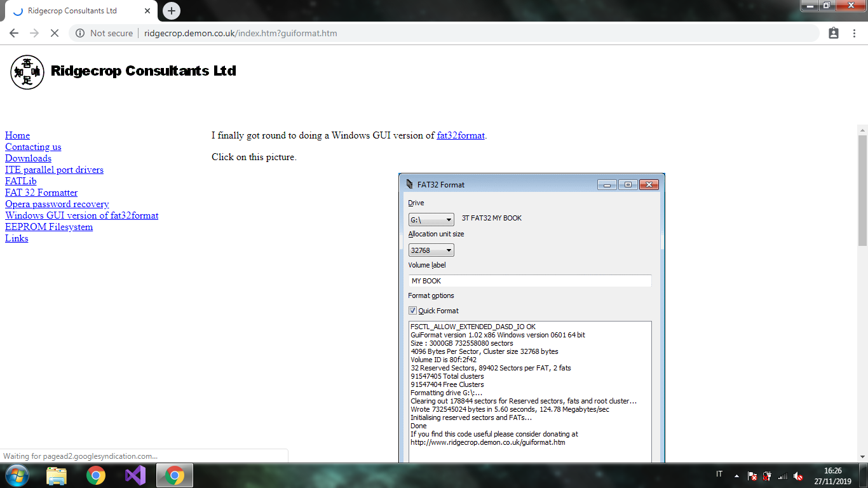Click the Show desktop strip

[x=864, y=475]
